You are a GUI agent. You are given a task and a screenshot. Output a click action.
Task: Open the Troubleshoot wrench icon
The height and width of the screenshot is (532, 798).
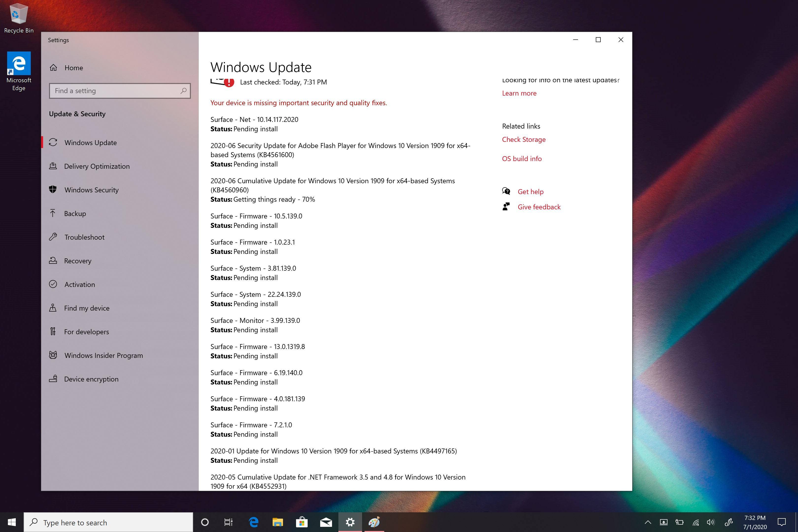(53, 237)
